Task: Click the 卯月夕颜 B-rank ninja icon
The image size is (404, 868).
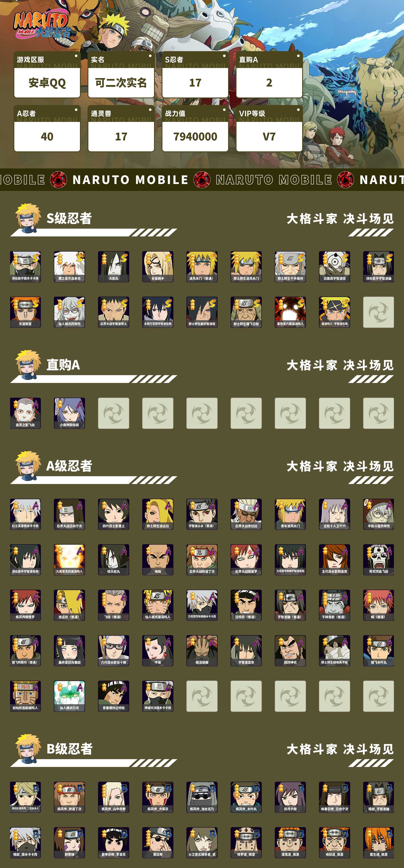Action: 290,797
